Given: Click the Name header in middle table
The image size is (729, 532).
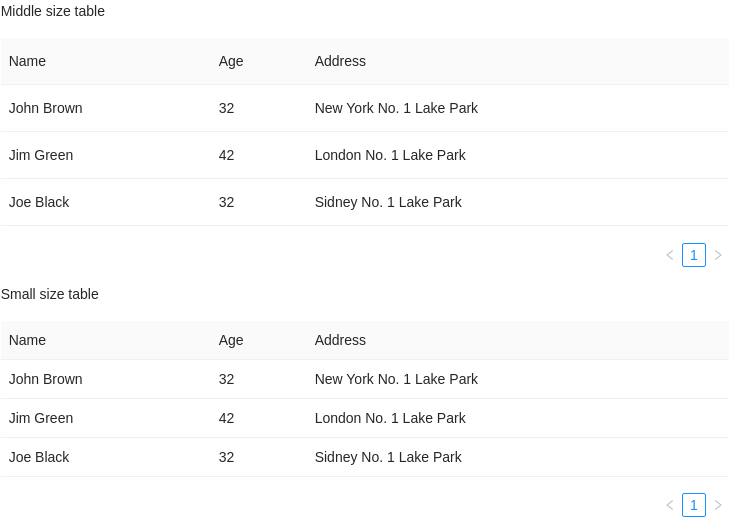Looking at the screenshot, I should [x=28, y=61].
